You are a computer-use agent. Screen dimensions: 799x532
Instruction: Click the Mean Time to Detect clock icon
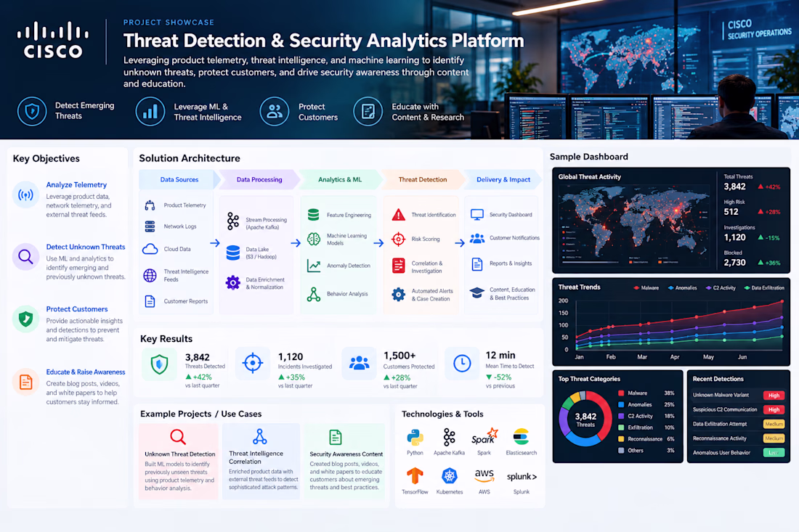coord(462,363)
